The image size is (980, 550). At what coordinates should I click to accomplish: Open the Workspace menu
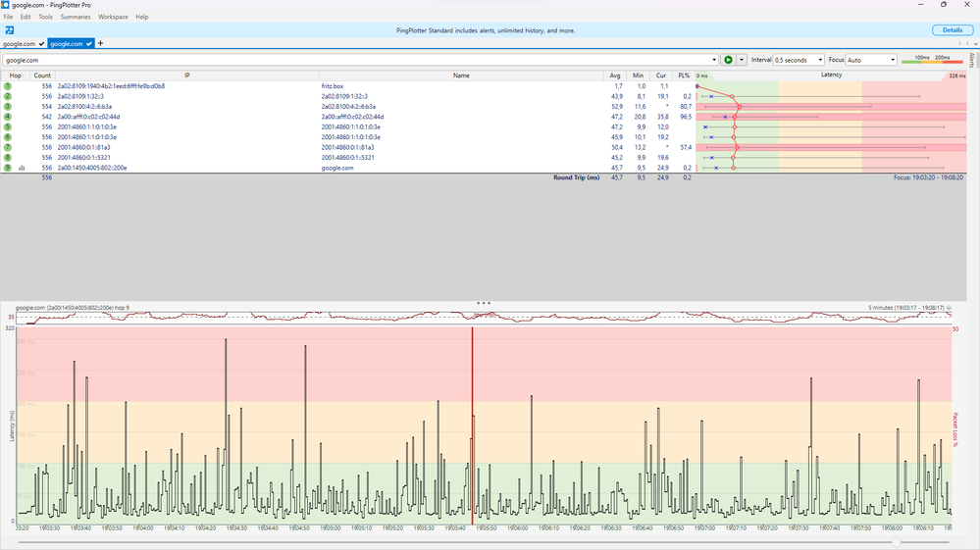click(113, 17)
